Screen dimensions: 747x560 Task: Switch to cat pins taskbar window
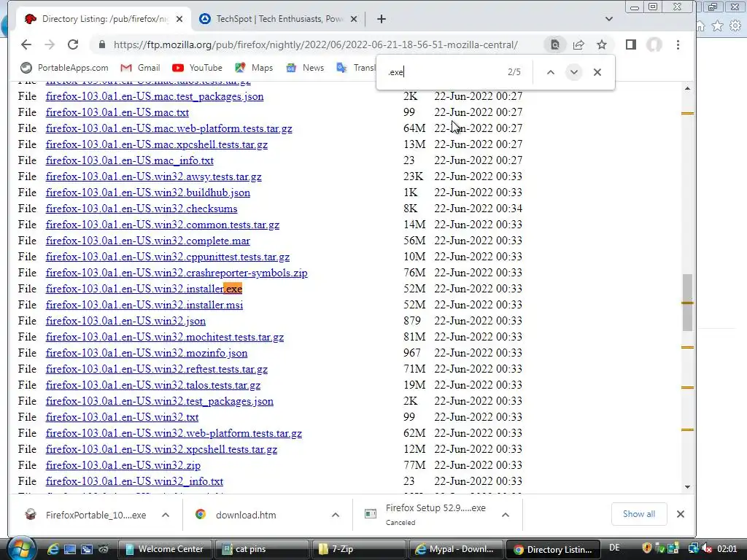(x=262, y=549)
